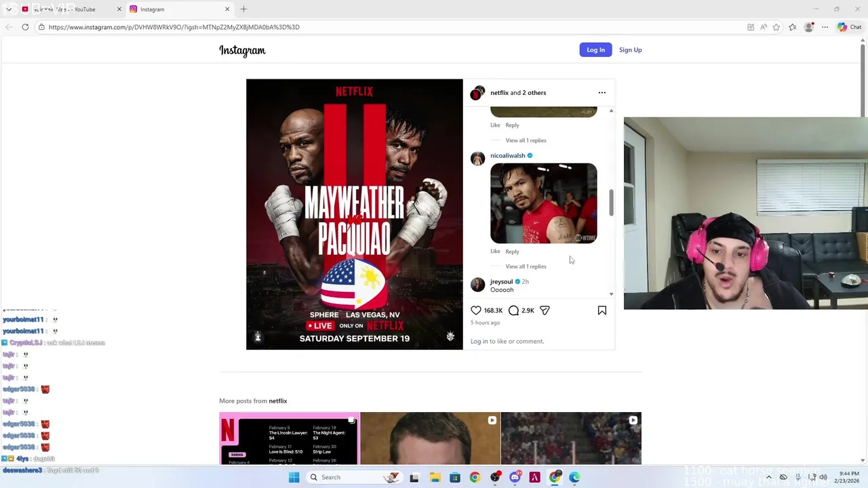Open hockey arena Netflix post thumbnail
The width and height of the screenshot is (868, 488).
(x=571, y=439)
